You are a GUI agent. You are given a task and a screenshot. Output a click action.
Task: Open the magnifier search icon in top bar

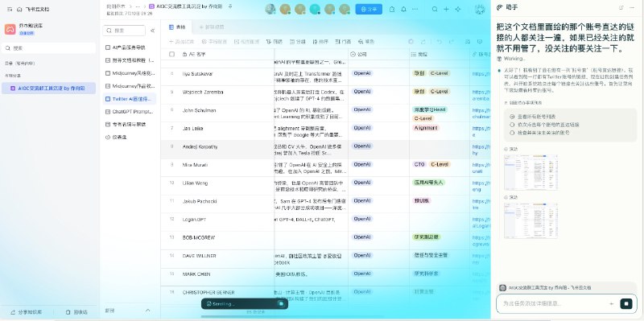435,9
